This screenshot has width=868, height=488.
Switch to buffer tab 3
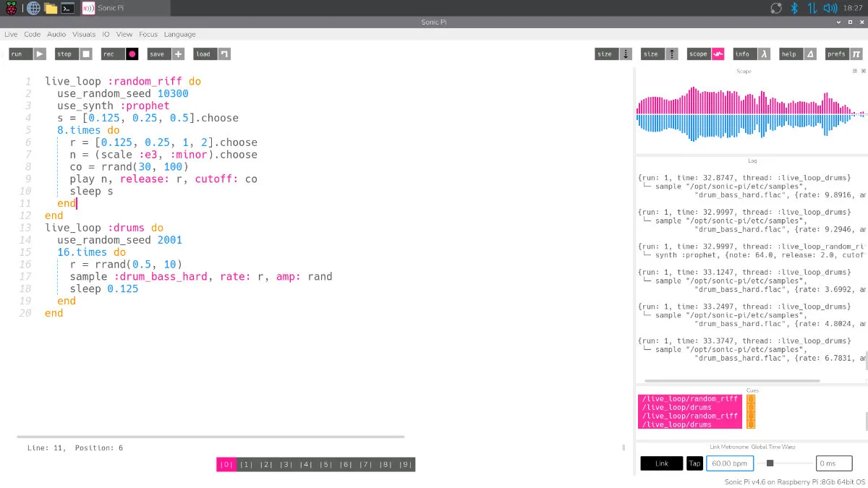[286, 465]
